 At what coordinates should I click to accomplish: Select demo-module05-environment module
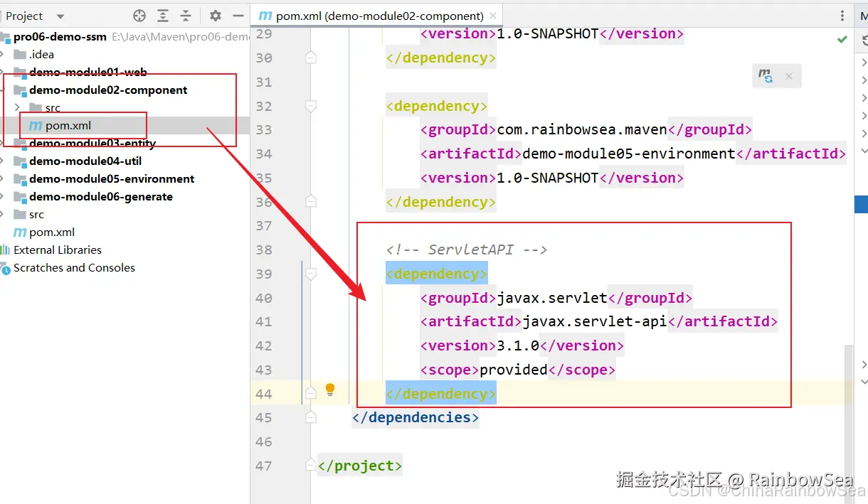112,178
